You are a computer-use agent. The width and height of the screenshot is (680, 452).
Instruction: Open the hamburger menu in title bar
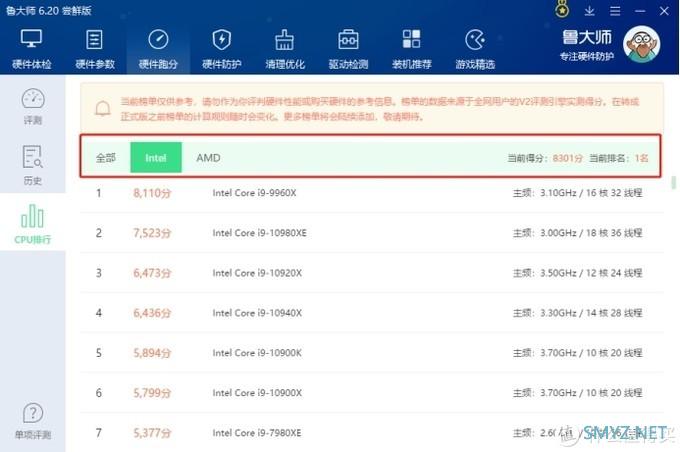pos(615,11)
